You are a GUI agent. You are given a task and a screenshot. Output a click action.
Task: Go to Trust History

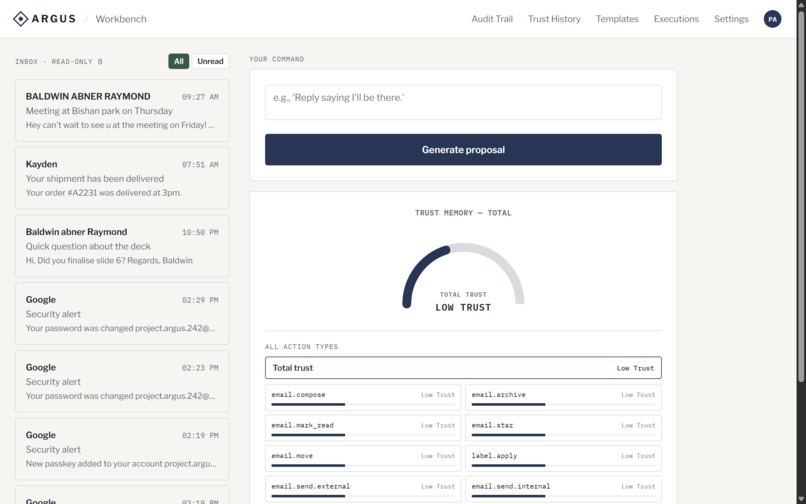pyautogui.click(x=554, y=19)
